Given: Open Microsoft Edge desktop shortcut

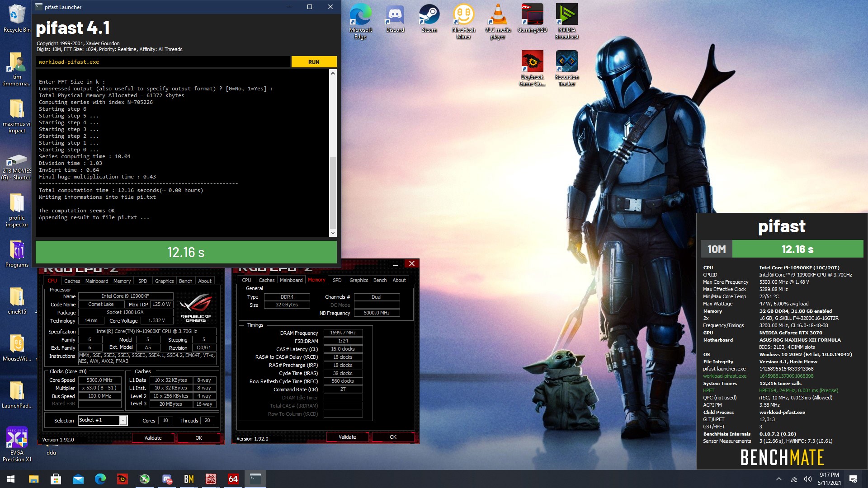Looking at the screenshot, I should 360,21.
